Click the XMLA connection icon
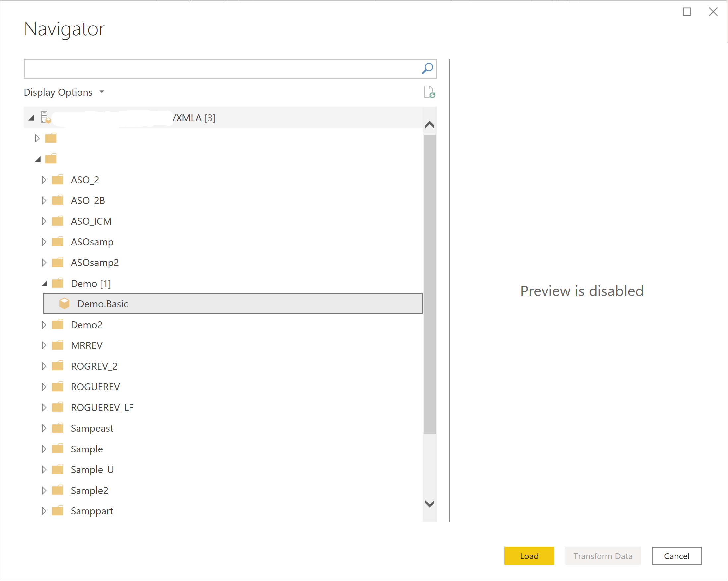The height and width of the screenshot is (581, 728). (47, 117)
